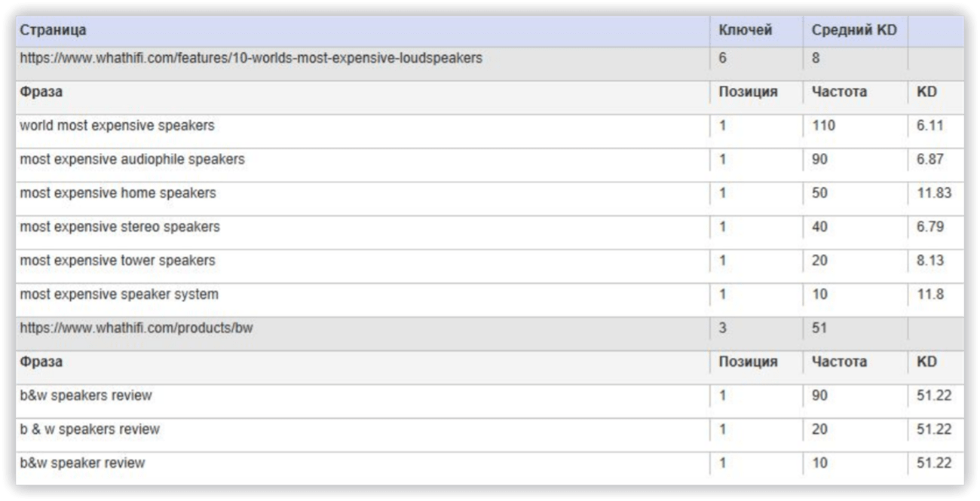
Task: Click the Средний KD column header
Action: pos(854,31)
